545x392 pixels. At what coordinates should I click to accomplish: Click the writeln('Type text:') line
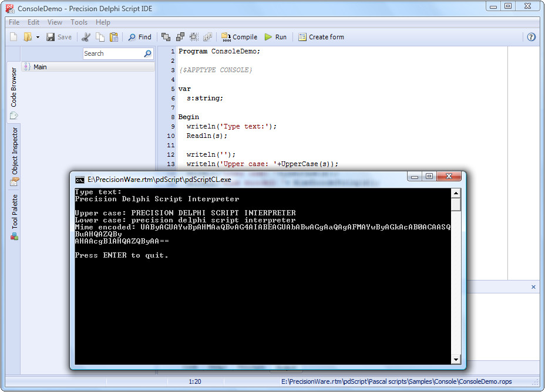(231, 126)
